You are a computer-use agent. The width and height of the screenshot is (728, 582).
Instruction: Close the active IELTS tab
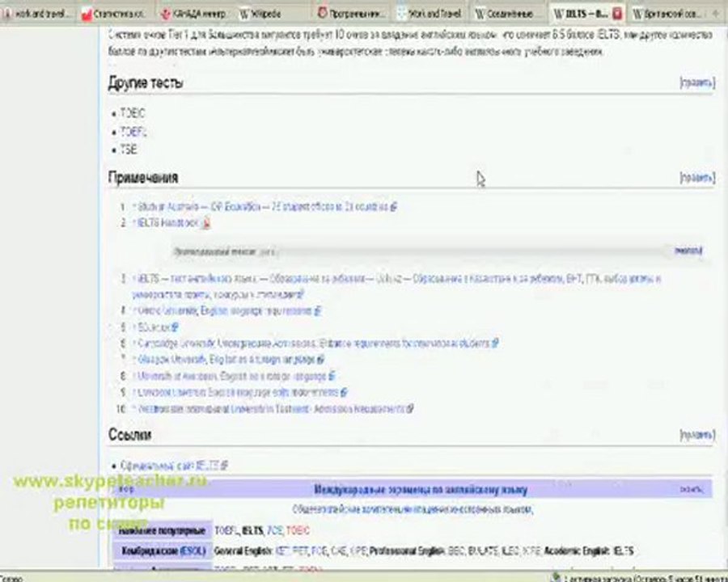point(617,14)
